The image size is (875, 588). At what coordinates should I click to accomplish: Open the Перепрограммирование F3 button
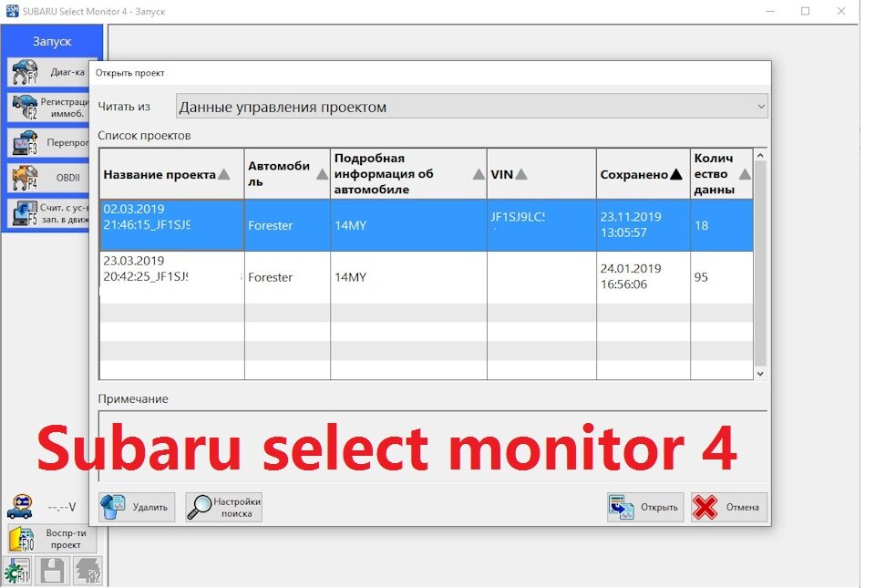coord(49,143)
